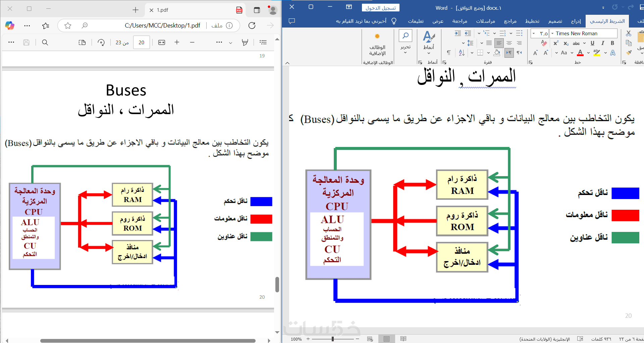The height and width of the screenshot is (343, 644).
Task: Click the Align Right icon in Word
Action: point(519,43)
